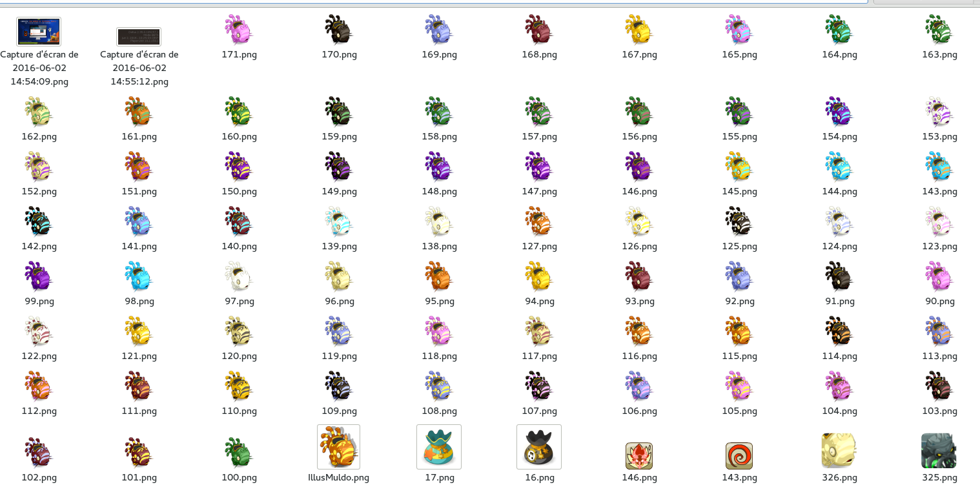Click the 99.png purple creature icon
Viewport: 980px width, 485px height.
[39, 276]
